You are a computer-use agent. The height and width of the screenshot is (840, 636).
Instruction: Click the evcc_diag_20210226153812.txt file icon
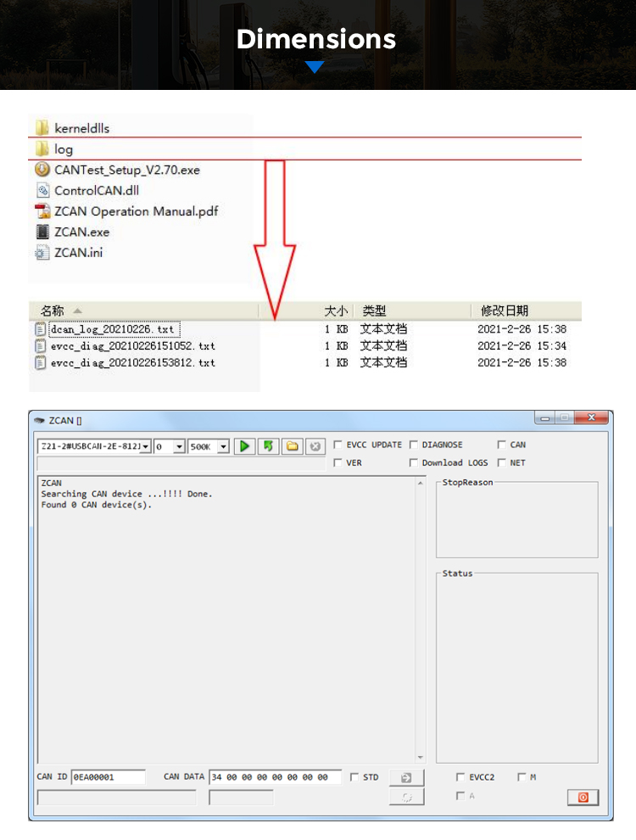point(40,362)
